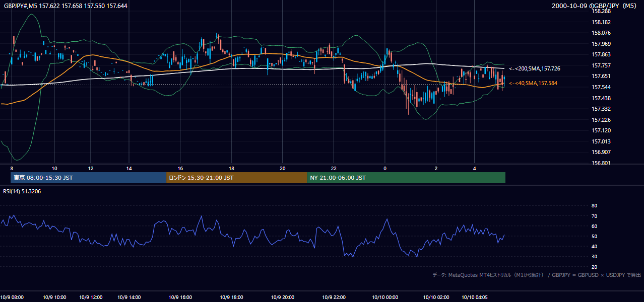Click the 157.651 price axis label
The image size is (644, 302).
601,76
